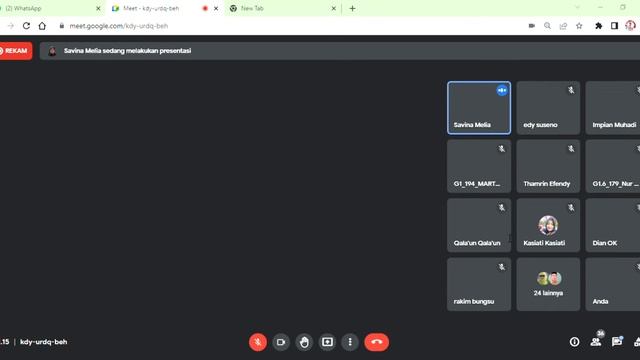Click muted mic icon on Thamrin Efendy tile

click(x=571, y=149)
